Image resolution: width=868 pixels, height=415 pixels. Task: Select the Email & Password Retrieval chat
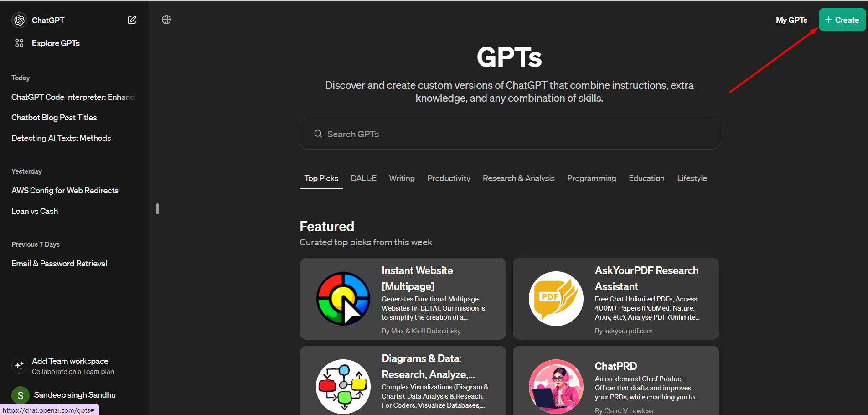click(x=59, y=263)
